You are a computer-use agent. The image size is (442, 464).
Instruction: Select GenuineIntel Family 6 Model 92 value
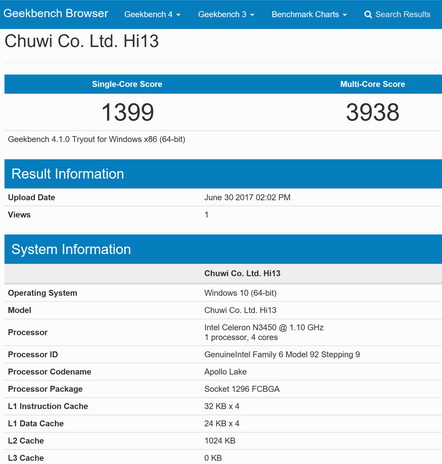(282, 354)
